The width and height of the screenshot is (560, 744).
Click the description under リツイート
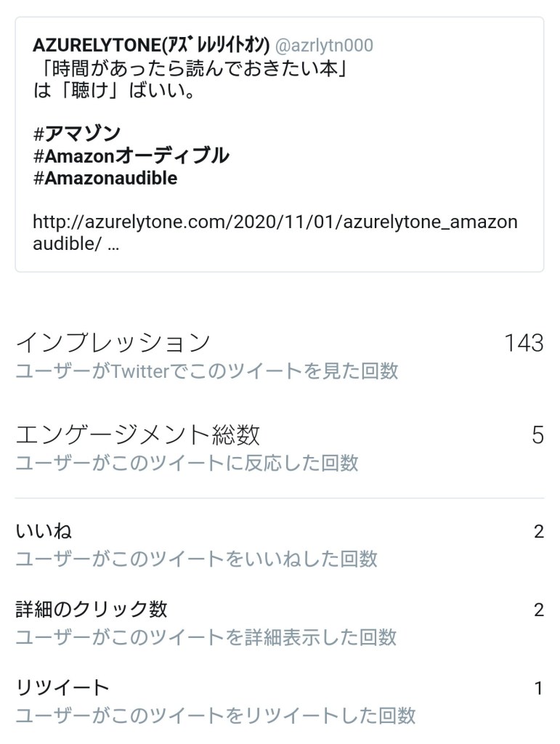215,715
